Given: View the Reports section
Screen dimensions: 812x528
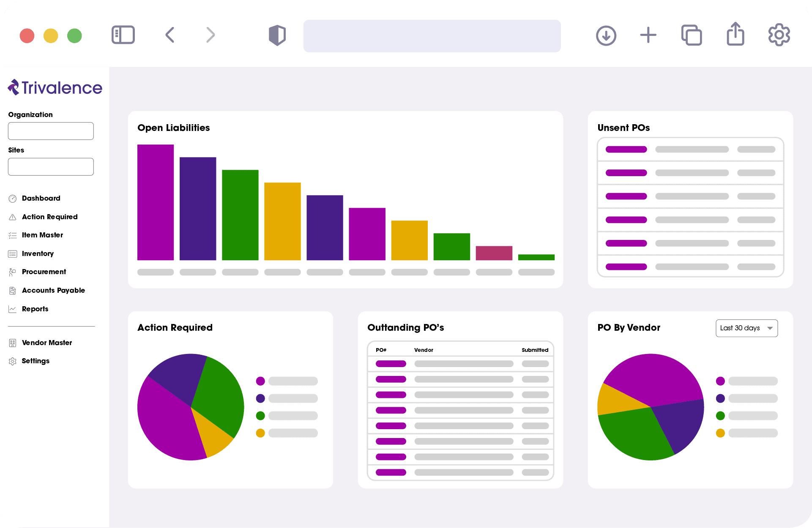Looking at the screenshot, I should (x=35, y=309).
